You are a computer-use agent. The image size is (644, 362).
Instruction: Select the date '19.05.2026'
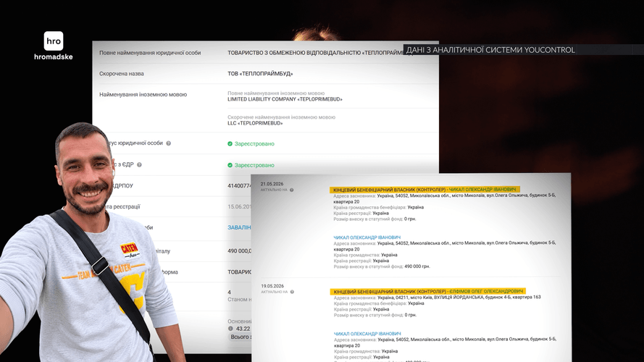[272, 286]
